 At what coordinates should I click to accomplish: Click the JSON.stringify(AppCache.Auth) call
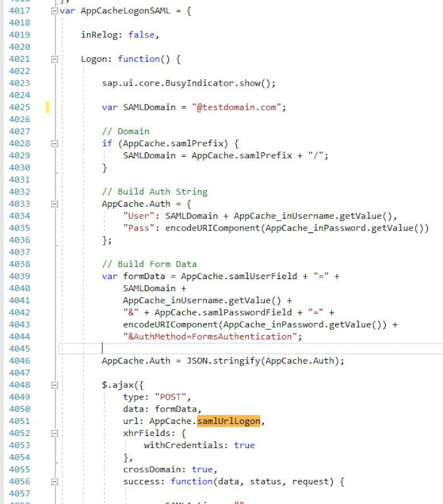[263, 361]
